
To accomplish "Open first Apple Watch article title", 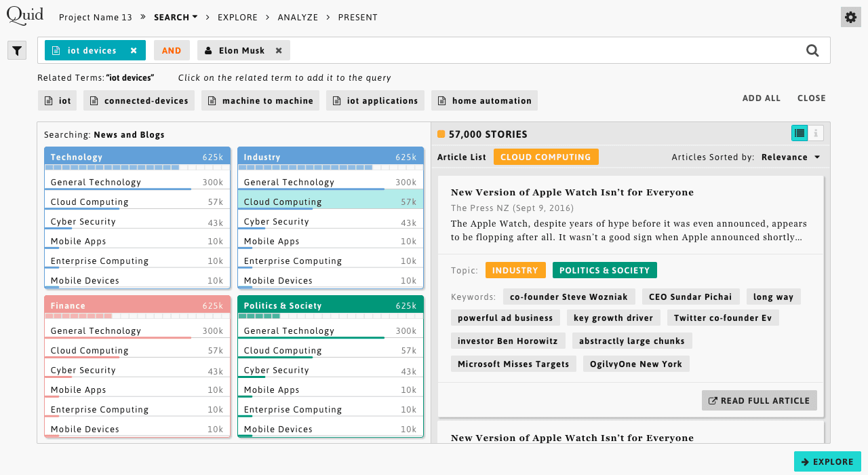I will (x=572, y=192).
